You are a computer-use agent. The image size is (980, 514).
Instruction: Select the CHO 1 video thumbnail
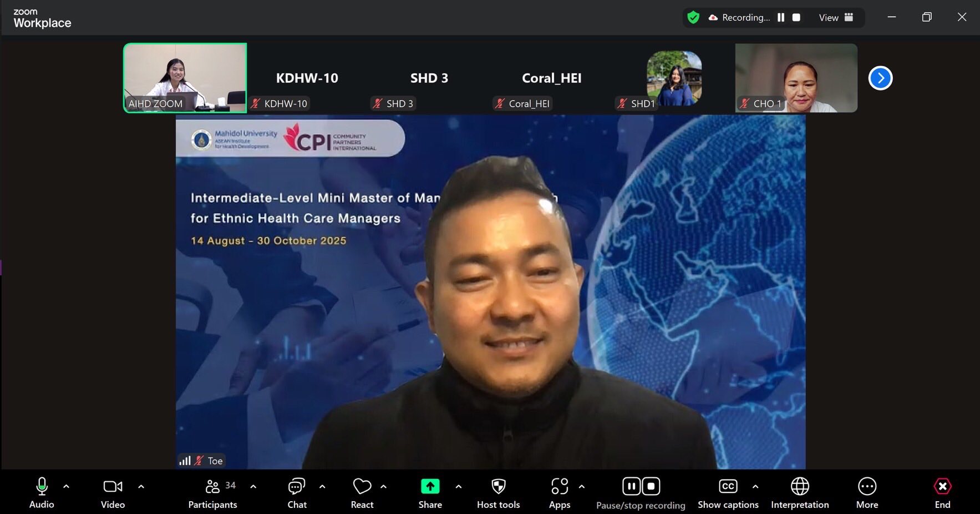tap(796, 78)
